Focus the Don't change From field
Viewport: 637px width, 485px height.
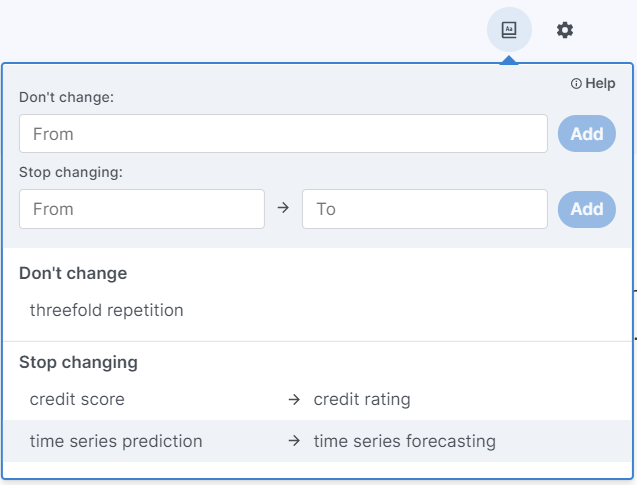coord(283,134)
